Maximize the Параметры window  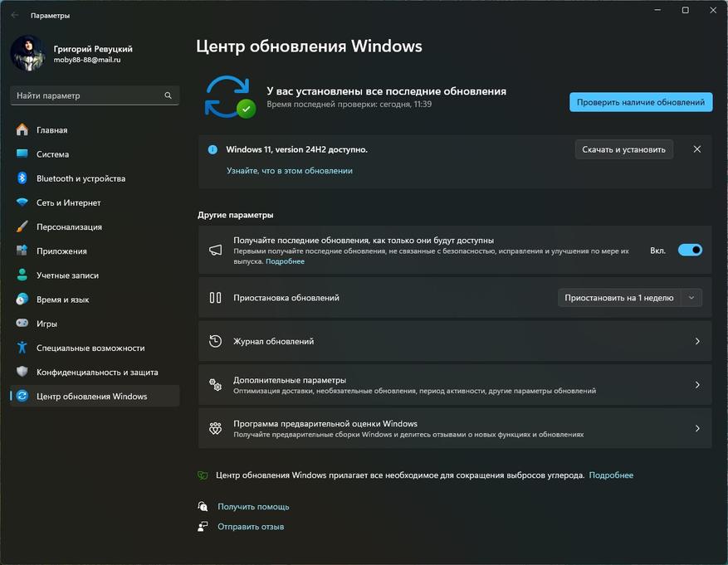pyautogui.click(x=686, y=10)
